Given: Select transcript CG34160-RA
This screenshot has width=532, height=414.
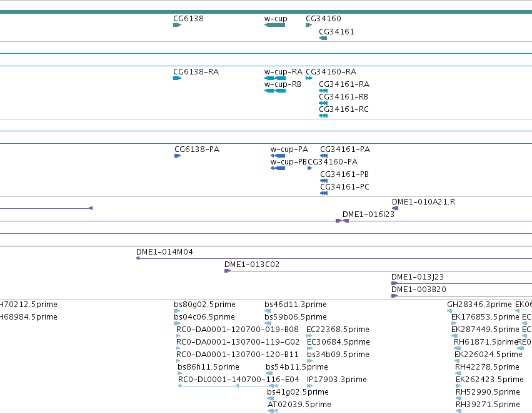Looking at the screenshot, I should click(x=331, y=72).
